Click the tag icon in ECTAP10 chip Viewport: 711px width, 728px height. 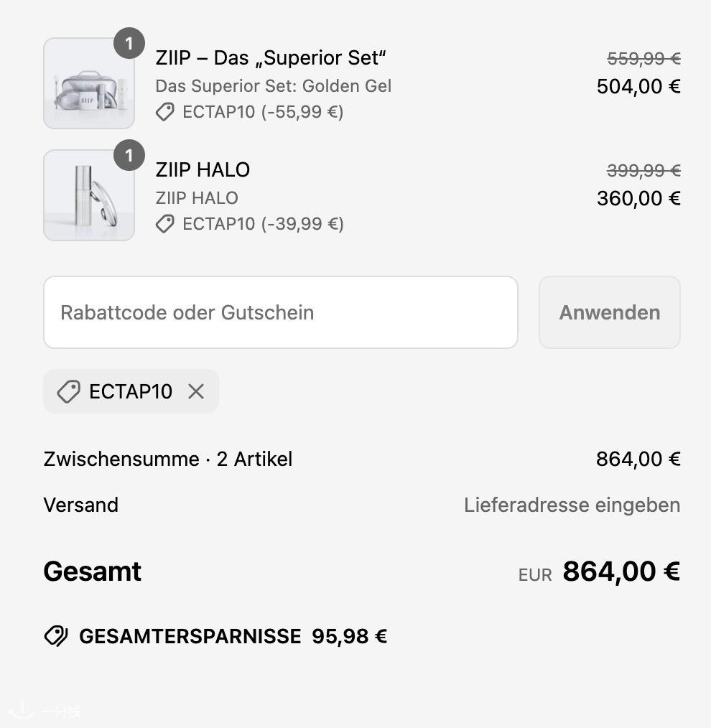69,391
